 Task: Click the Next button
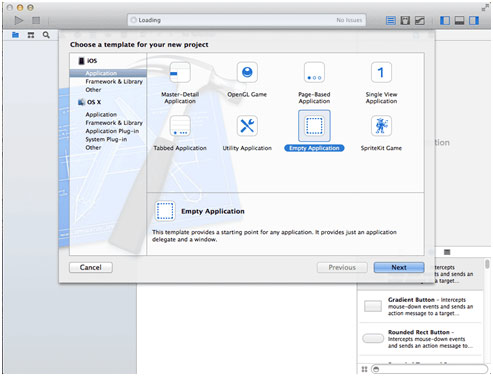click(399, 267)
